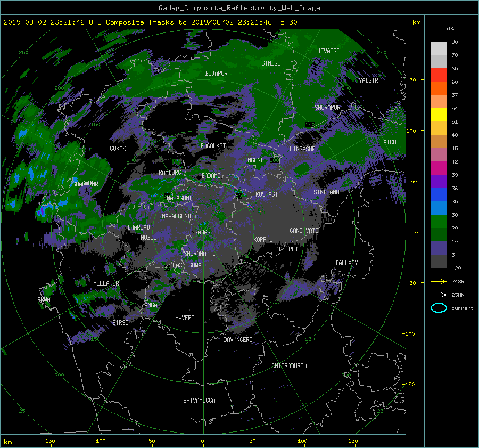Viewport: 479px width, 448px height.
Task: Click the RAICHUR city label
Action: pos(391,142)
